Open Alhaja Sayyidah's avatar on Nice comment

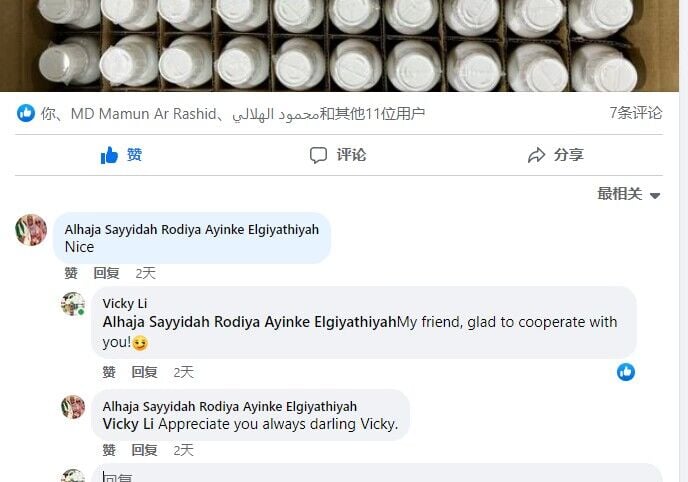[31, 230]
